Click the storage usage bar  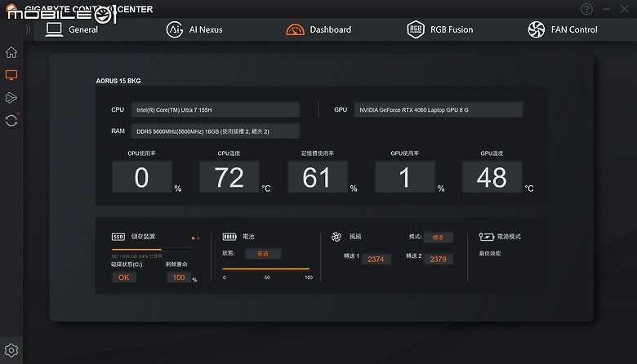(151, 249)
